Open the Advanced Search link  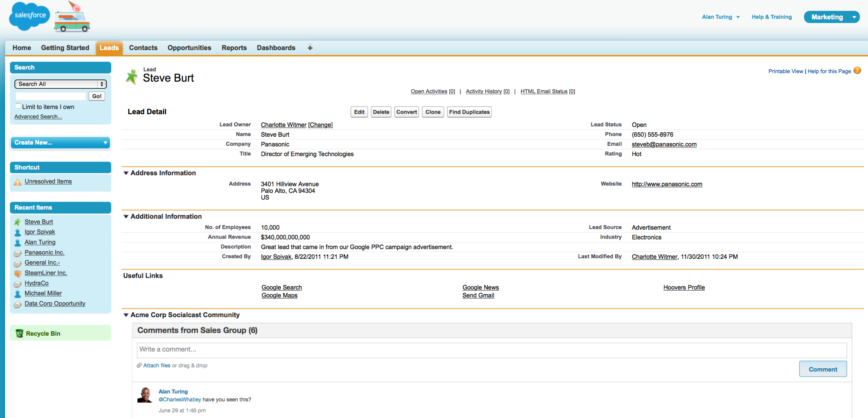coord(38,117)
